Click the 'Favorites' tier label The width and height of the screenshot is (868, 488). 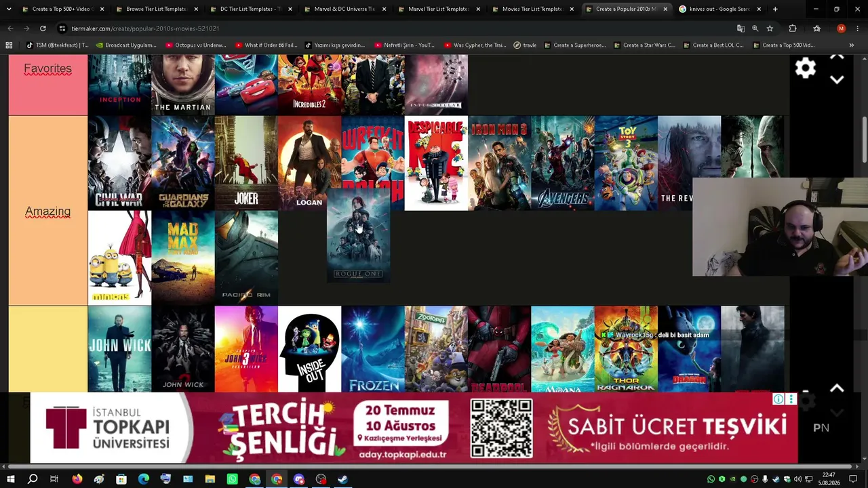coord(47,68)
